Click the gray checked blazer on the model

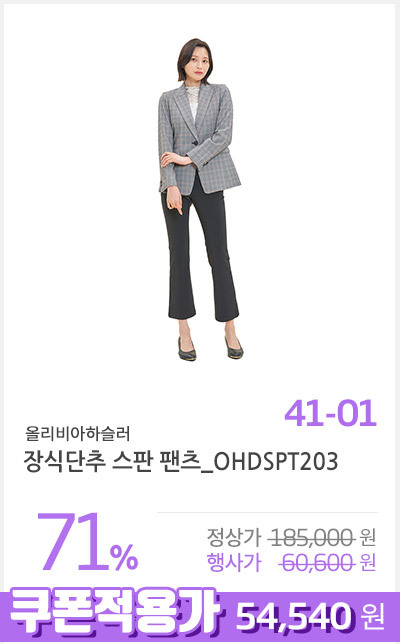pos(199,138)
